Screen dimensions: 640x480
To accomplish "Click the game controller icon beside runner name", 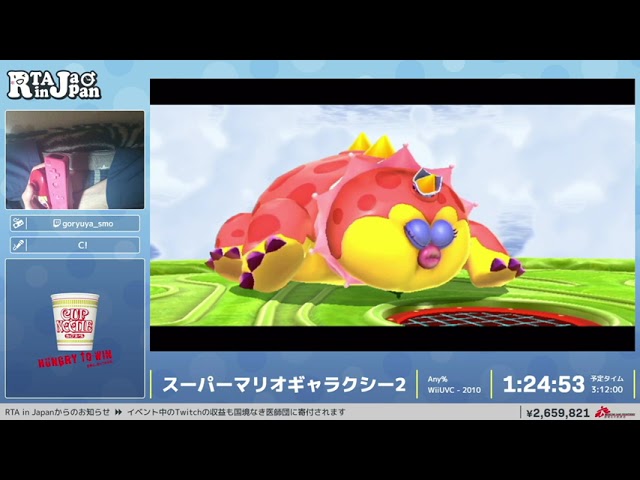I will pos(18,223).
